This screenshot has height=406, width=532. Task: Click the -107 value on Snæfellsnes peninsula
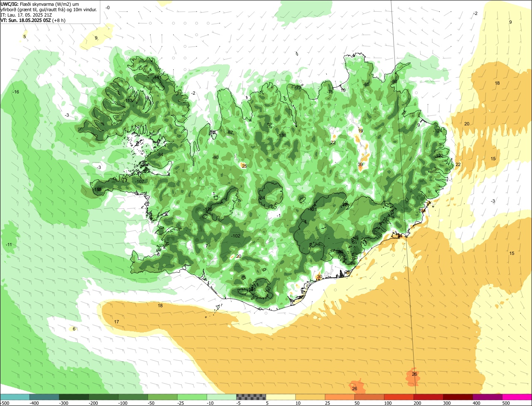(x=140, y=181)
